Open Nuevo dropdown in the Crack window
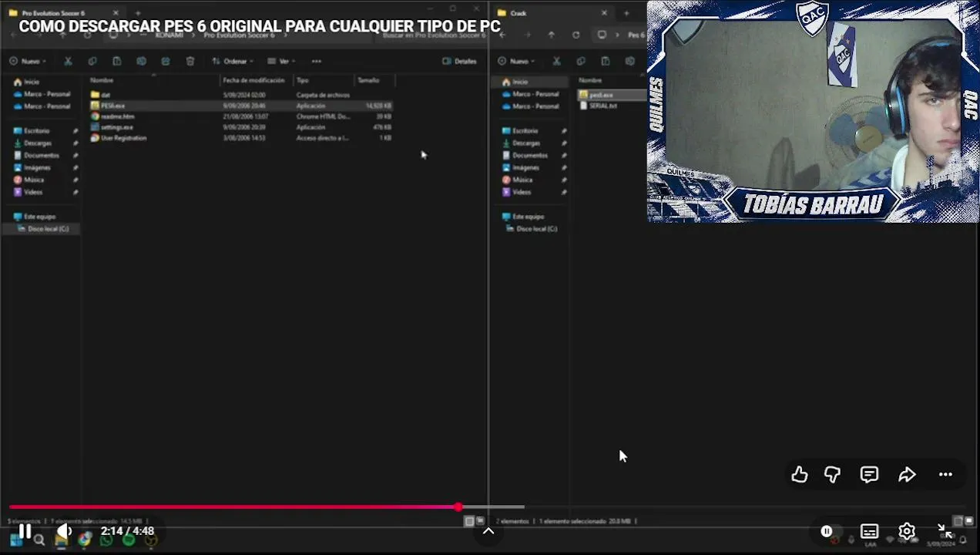980x555 pixels. (517, 61)
